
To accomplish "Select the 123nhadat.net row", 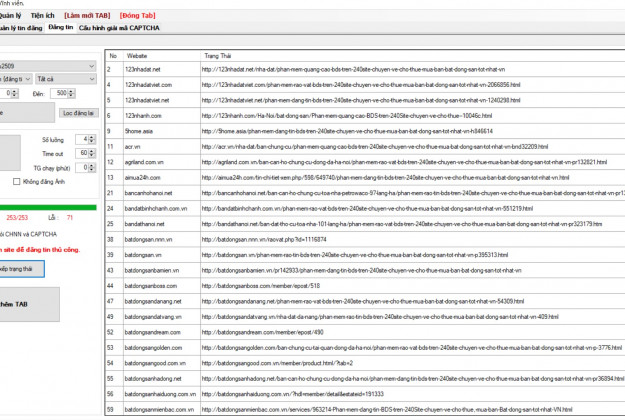I will pyautogui.click(x=365, y=69).
